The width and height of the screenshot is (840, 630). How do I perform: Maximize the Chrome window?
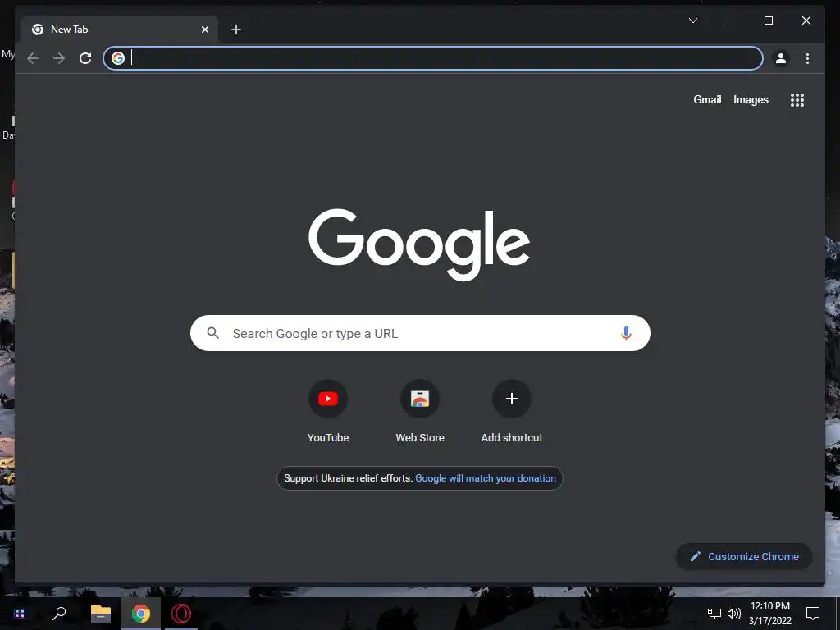coord(768,21)
